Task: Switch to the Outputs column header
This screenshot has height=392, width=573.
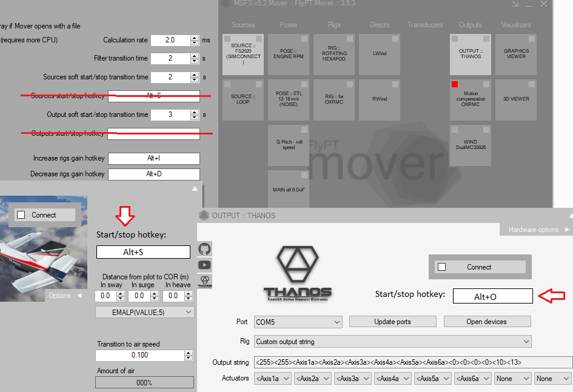Action: [471, 25]
